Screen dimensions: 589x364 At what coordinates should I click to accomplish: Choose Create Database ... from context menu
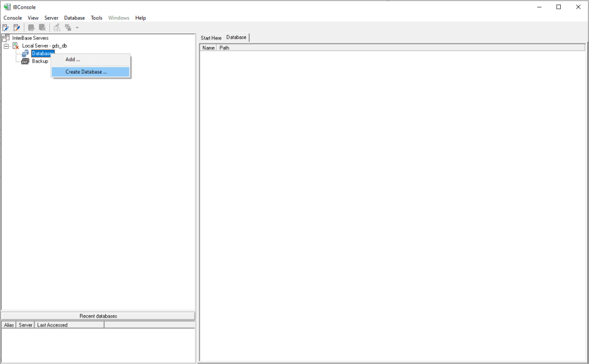click(x=90, y=72)
